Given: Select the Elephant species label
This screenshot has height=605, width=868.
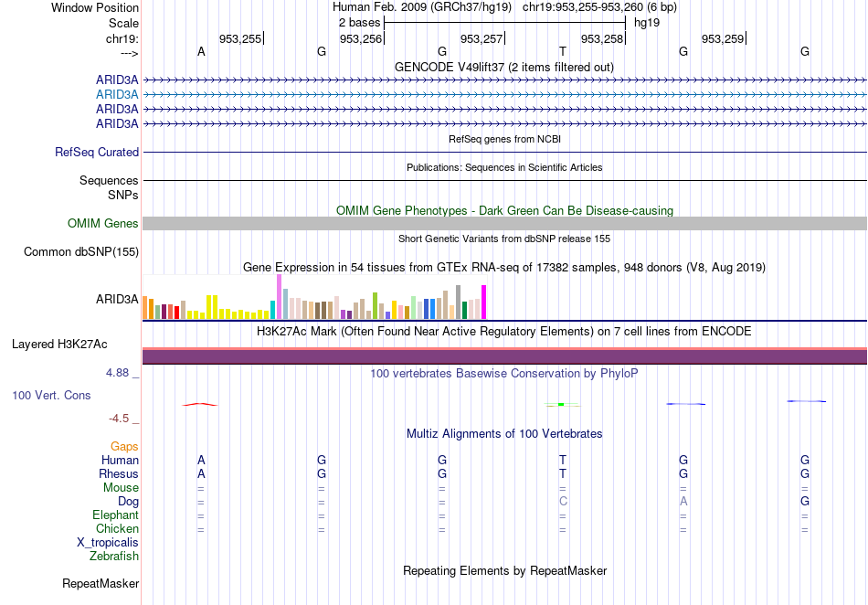Looking at the screenshot, I should click(116, 515).
